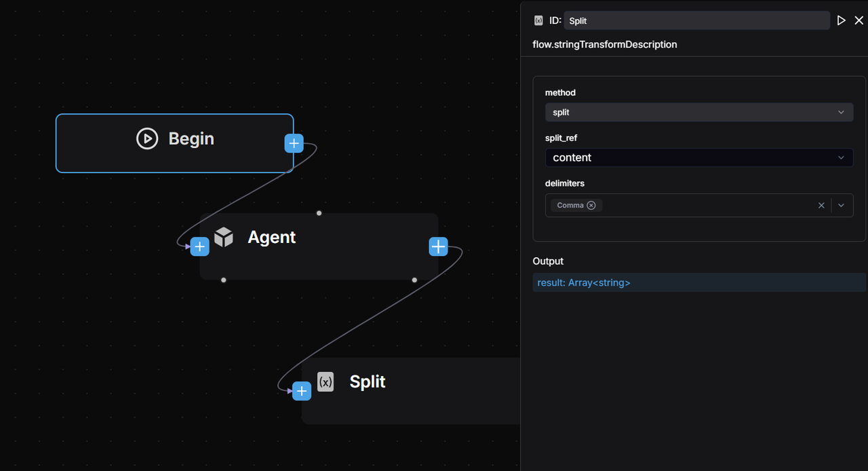Image resolution: width=868 pixels, height=471 pixels.
Task: Expand the delimiters dropdown
Action: [842, 204]
